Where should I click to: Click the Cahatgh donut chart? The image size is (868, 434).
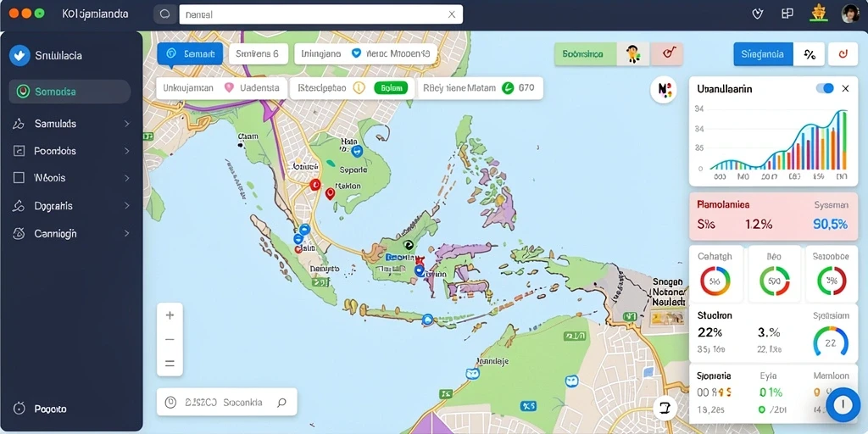click(715, 281)
